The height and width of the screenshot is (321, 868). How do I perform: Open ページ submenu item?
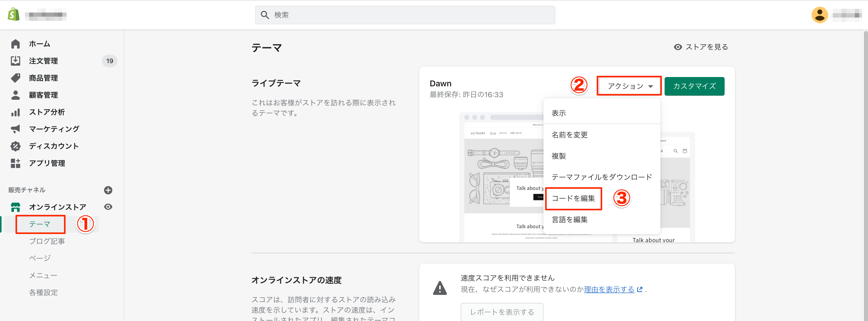pyautogui.click(x=39, y=258)
